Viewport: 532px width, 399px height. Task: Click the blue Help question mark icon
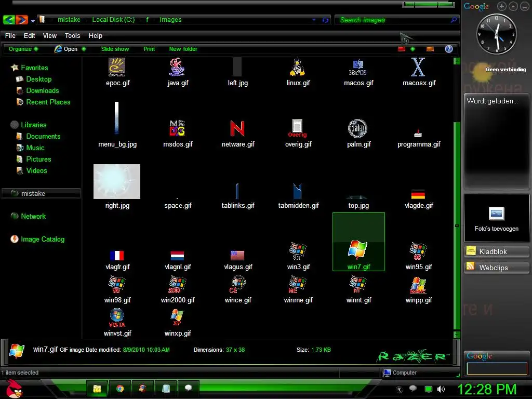[449, 49]
